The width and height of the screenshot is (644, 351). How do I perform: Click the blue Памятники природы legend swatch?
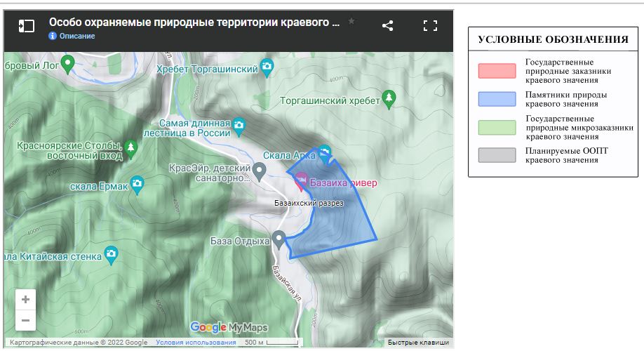tap(497, 99)
